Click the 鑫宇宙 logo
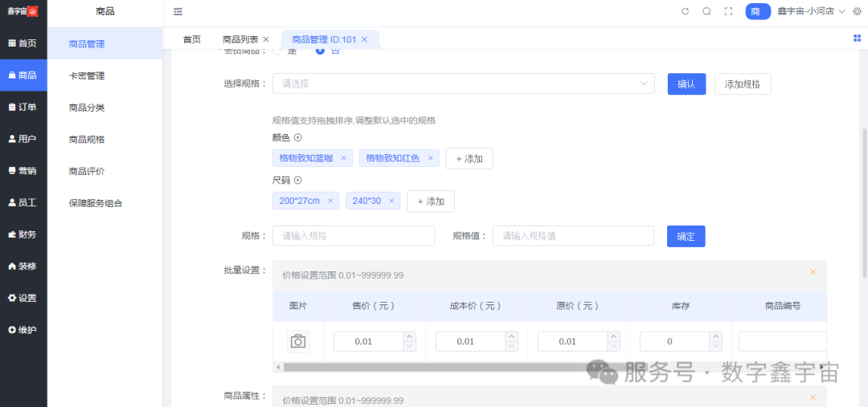The width and height of the screenshot is (868, 407). pyautogui.click(x=23, y=11)
